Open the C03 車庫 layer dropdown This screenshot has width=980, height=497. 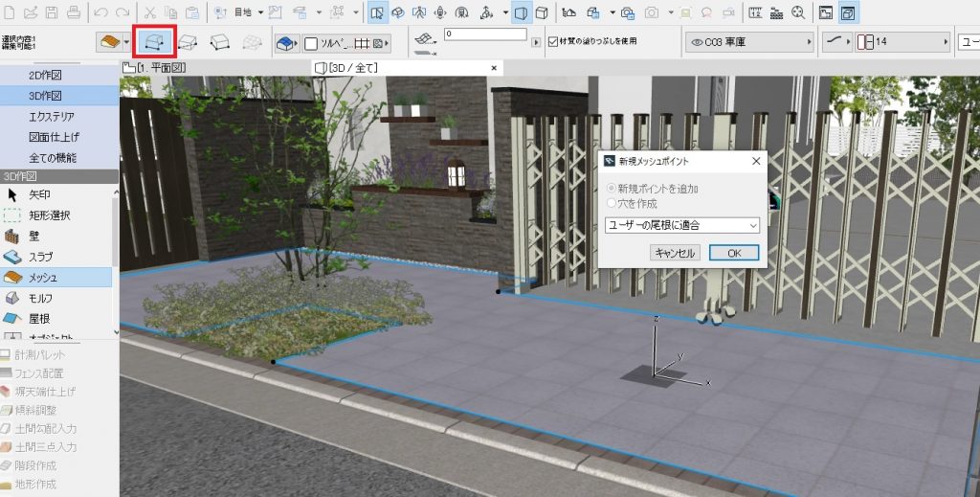(749, 43)
